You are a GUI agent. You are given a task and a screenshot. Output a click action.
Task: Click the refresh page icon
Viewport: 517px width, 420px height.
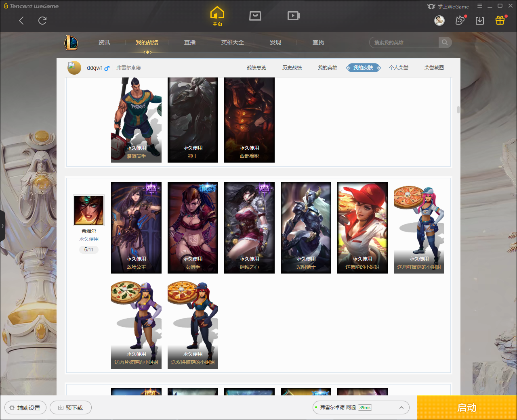[42, 21]
